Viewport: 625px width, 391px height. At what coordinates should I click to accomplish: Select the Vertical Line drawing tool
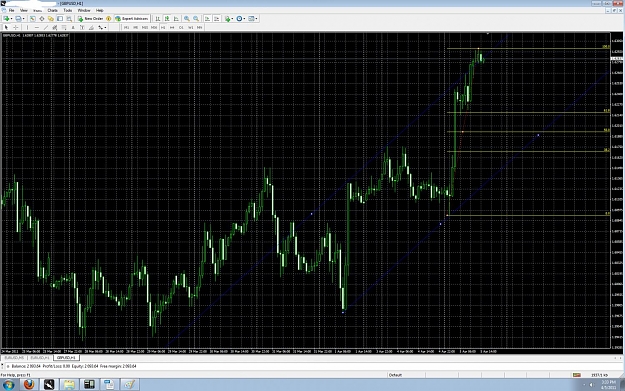click(x=27, y=28)
